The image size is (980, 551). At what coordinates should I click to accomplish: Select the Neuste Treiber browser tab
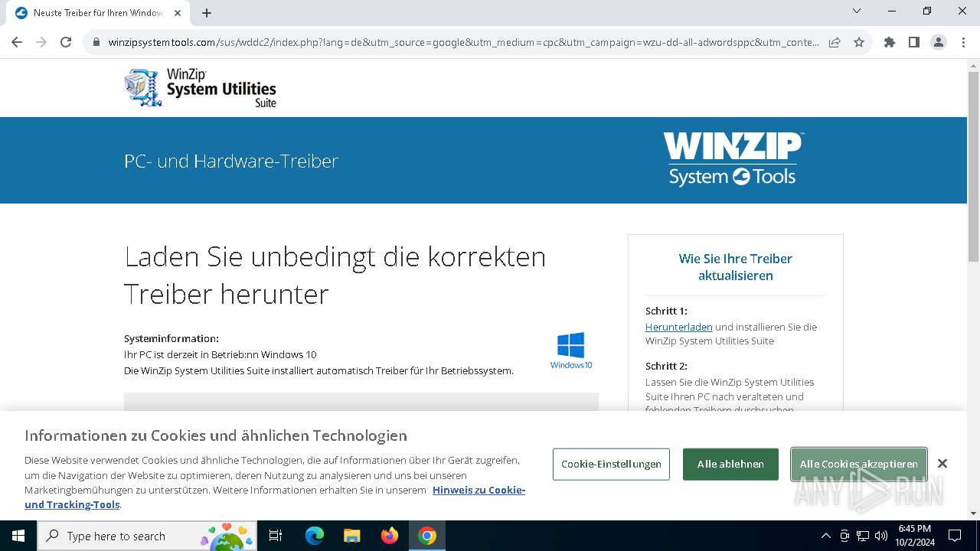tap(98, 13)
